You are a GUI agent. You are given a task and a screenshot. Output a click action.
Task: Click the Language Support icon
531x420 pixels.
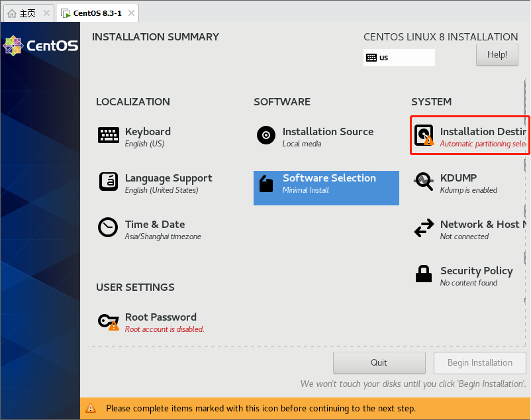coord(109,182)
